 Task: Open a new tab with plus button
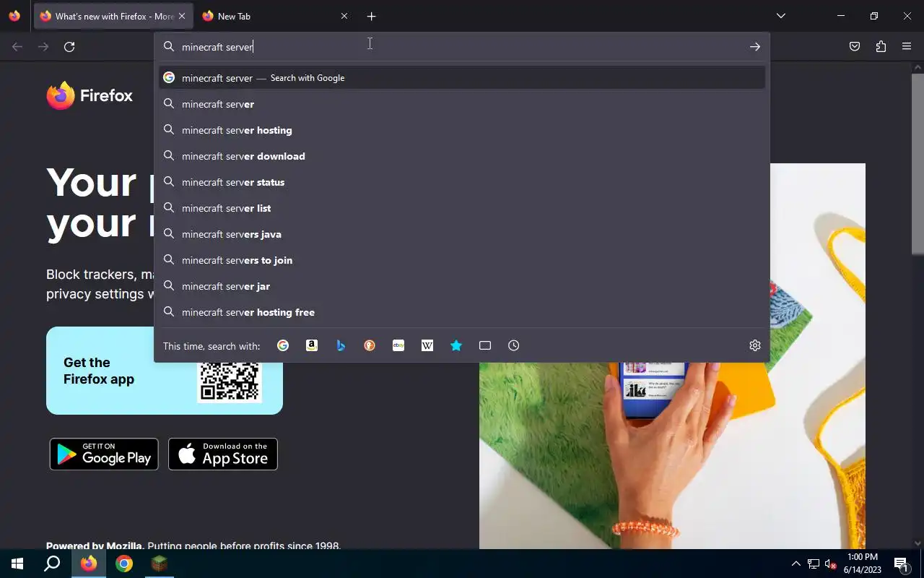point(371,16)
